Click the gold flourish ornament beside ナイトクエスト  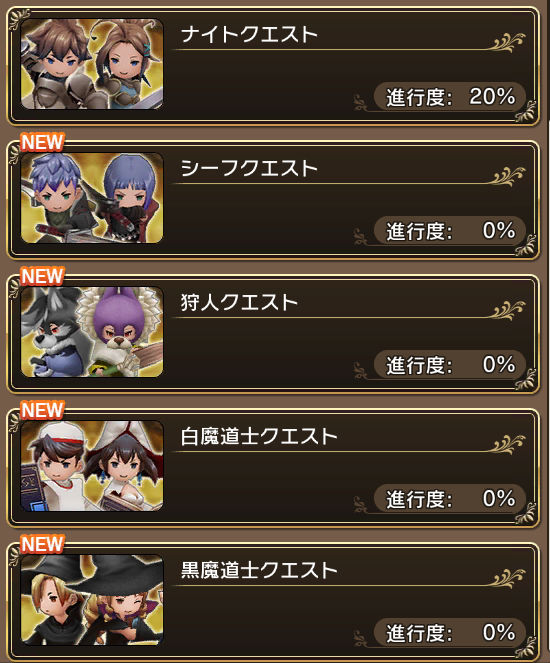pyautogui.click(x=509, y=42)
